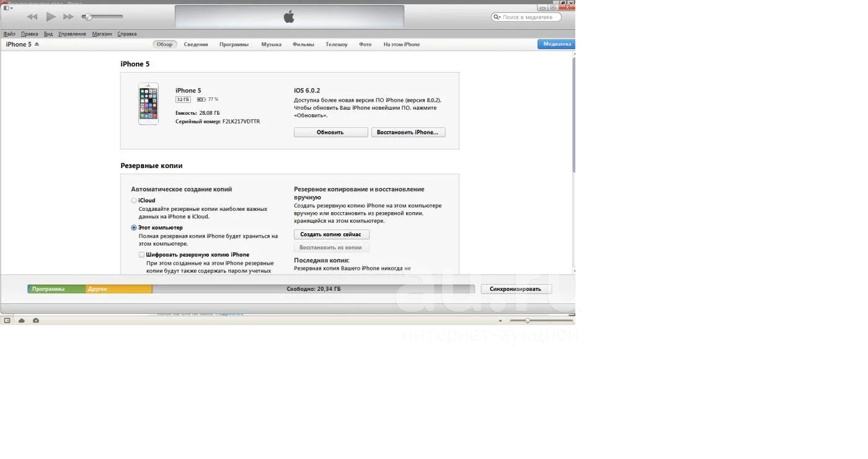Click the Apple logo in the status display

[289, 17]
